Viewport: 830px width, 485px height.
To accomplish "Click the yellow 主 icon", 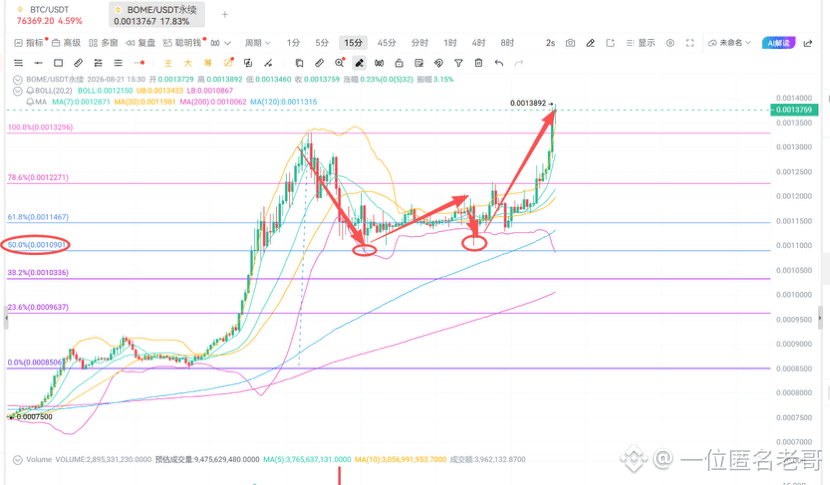I will 168,63.
